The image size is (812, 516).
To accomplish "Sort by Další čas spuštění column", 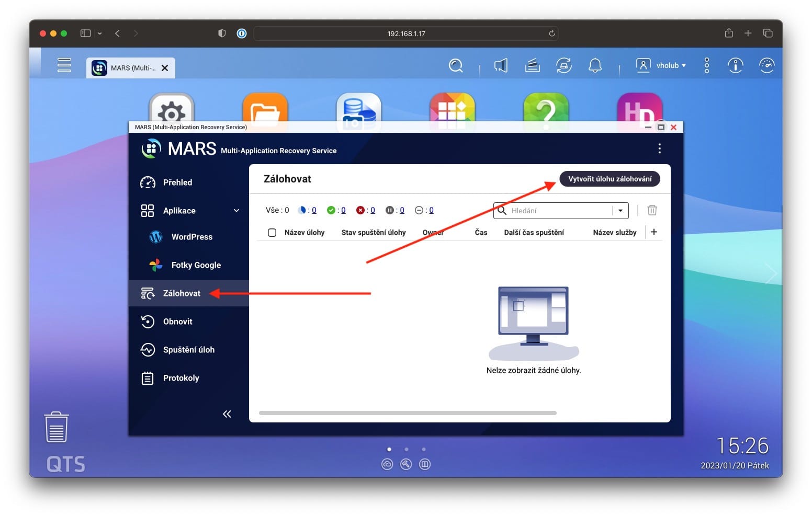I will (534, 233).
